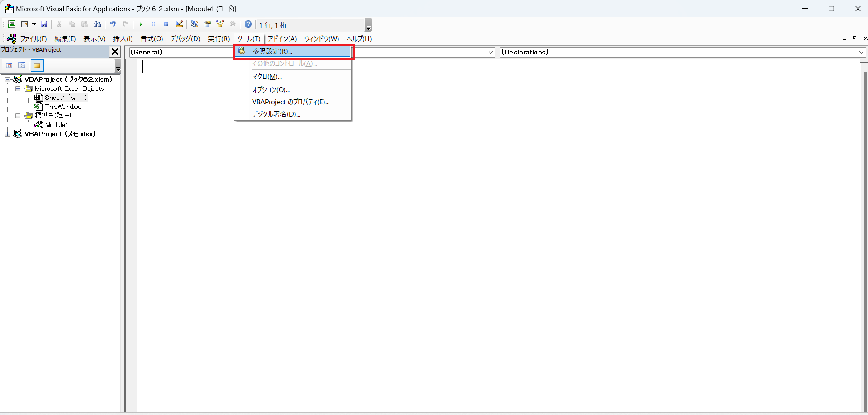The image size is (868, 415).
Task: Click the module control icon beside the File menu
Action: [x=12, y=39]
